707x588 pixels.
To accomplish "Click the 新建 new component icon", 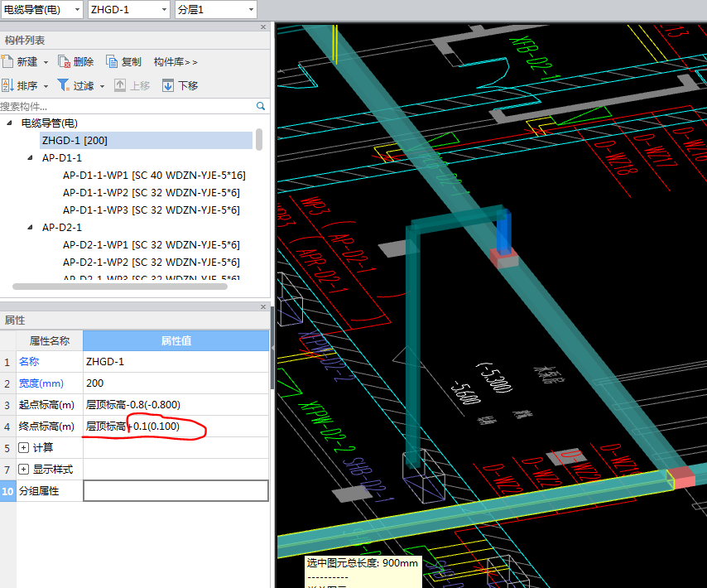I will [7, 61].
